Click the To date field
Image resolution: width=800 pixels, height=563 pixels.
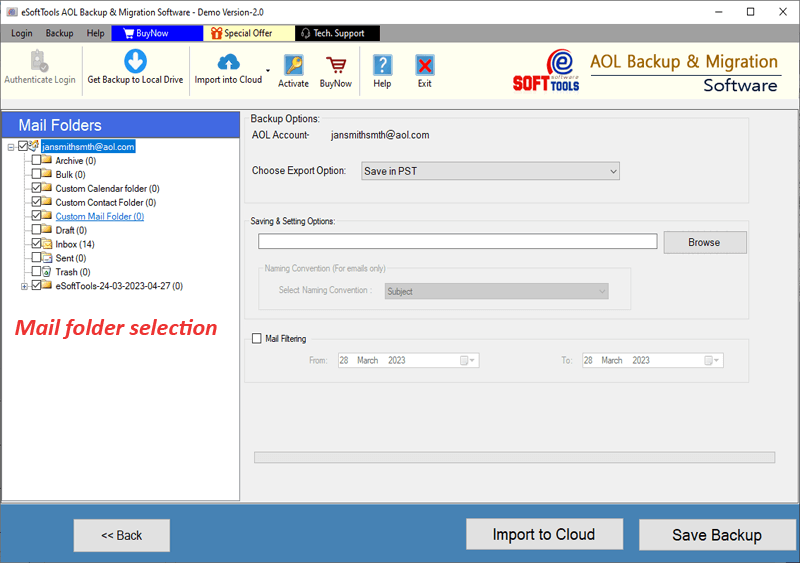pyautogui.click(x=652, y=360)
